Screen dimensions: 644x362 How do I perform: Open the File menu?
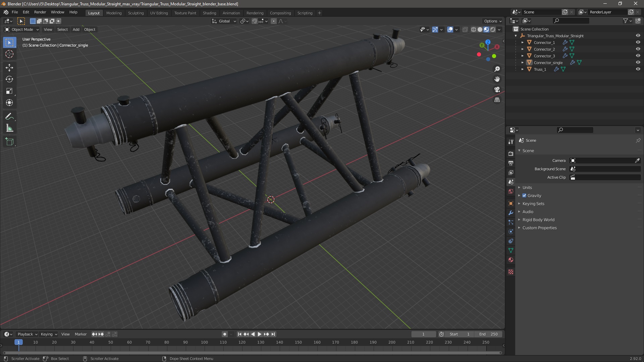(x=15, y=12)
